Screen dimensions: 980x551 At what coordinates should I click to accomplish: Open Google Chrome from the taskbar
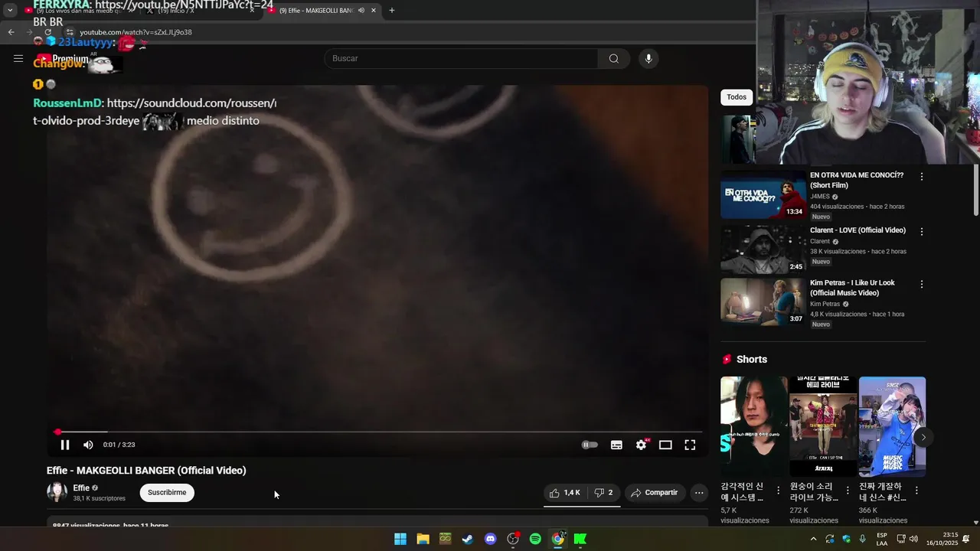[558, 539]
